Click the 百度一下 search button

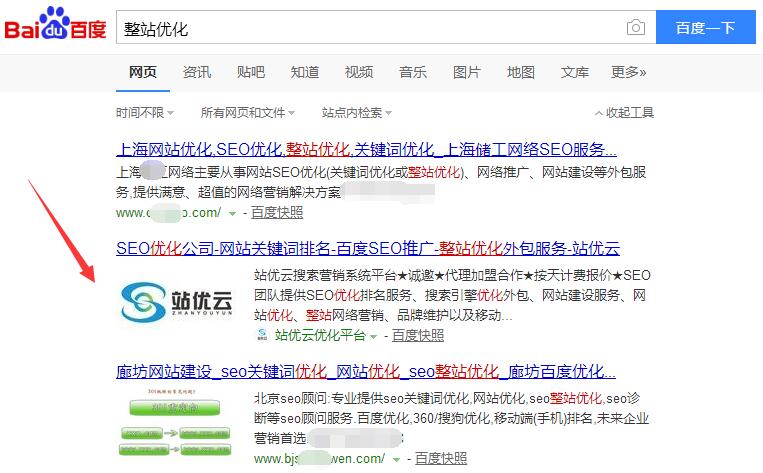[706, 27]
